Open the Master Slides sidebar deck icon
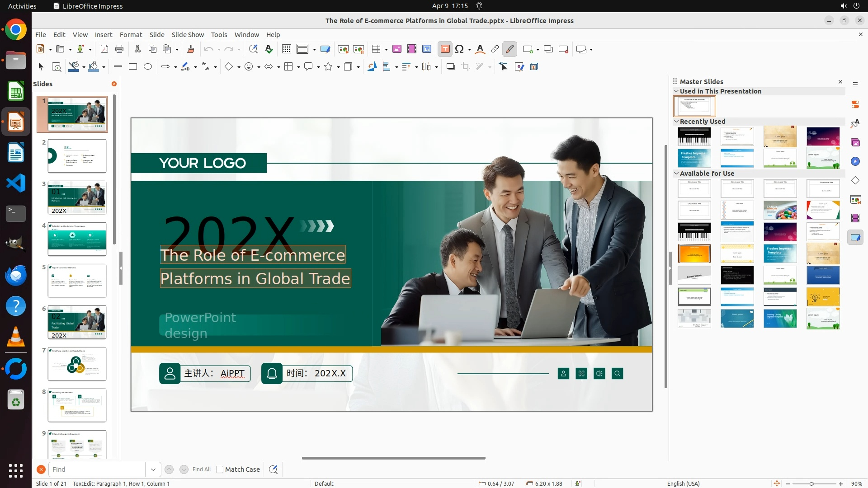868x488 pixels. coord(855,237)
